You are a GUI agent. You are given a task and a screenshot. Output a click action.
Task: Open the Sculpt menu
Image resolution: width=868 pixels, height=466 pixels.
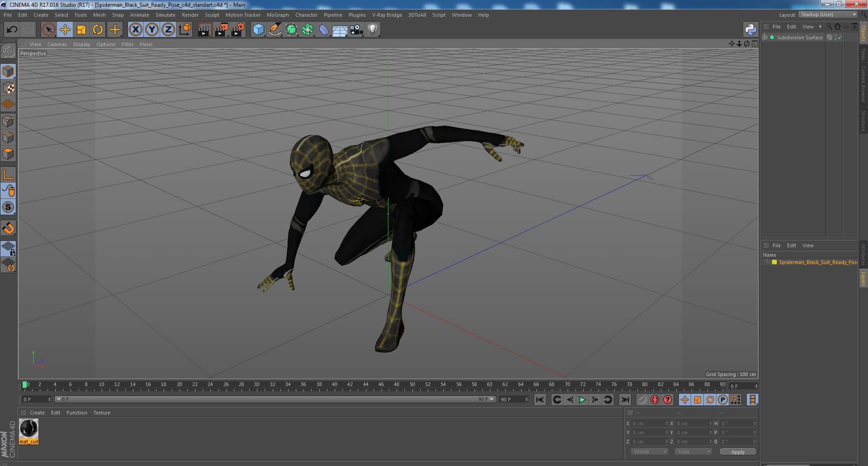212,15
